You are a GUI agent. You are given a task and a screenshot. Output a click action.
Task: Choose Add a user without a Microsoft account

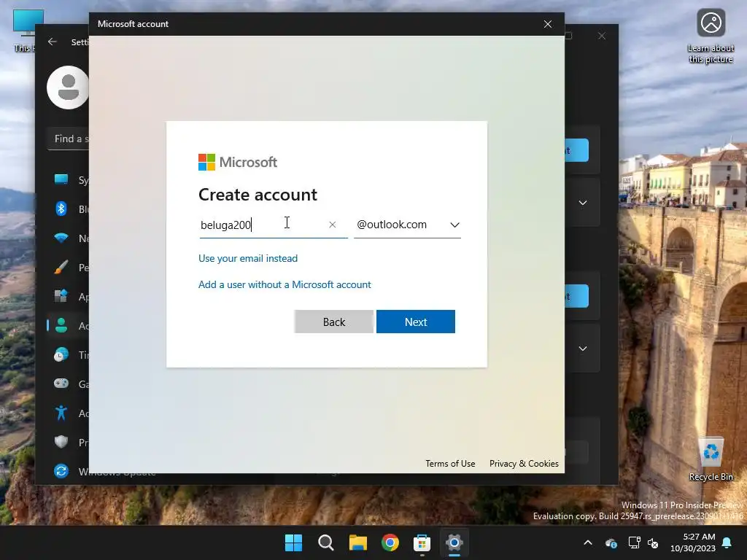[x=285, y=284]
